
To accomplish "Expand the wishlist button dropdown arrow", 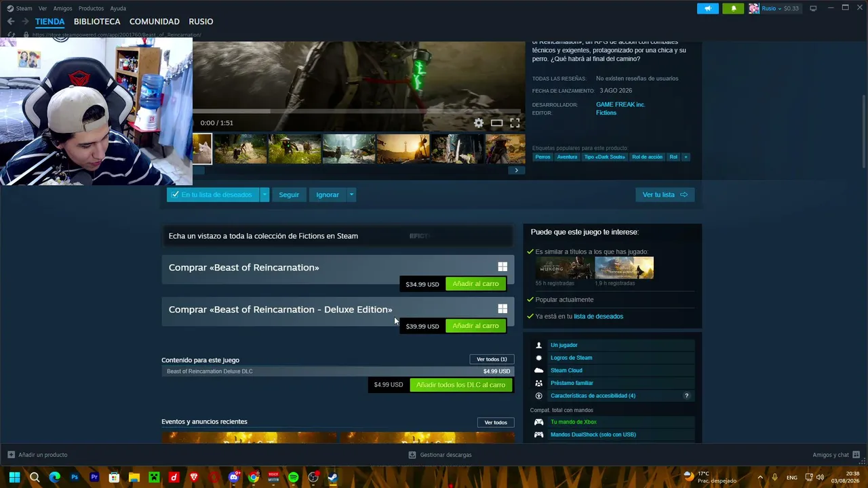I will click(264, 195).
